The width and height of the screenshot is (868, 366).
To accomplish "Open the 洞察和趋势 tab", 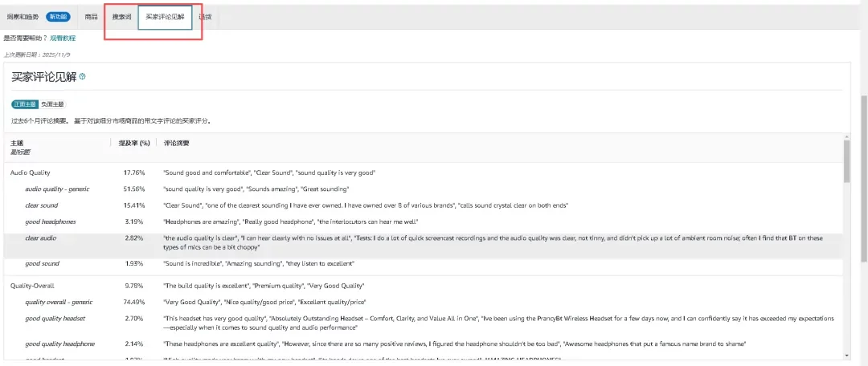I will point(22,17).
